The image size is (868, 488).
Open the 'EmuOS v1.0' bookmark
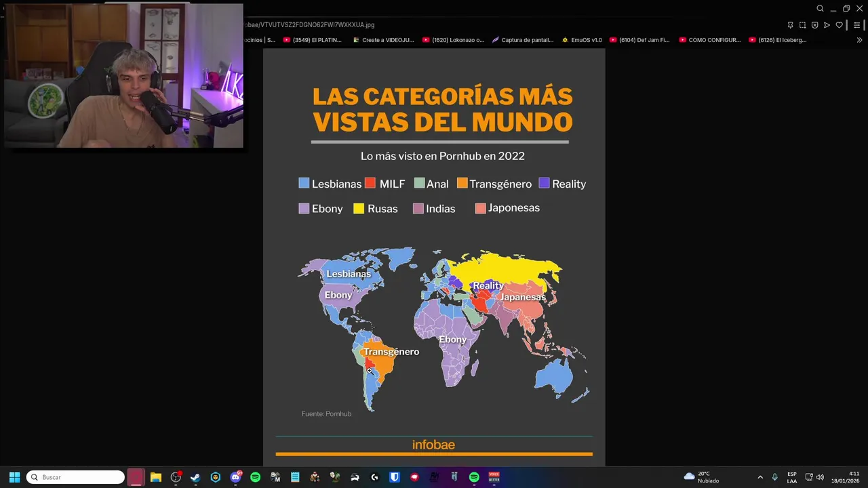582,40
